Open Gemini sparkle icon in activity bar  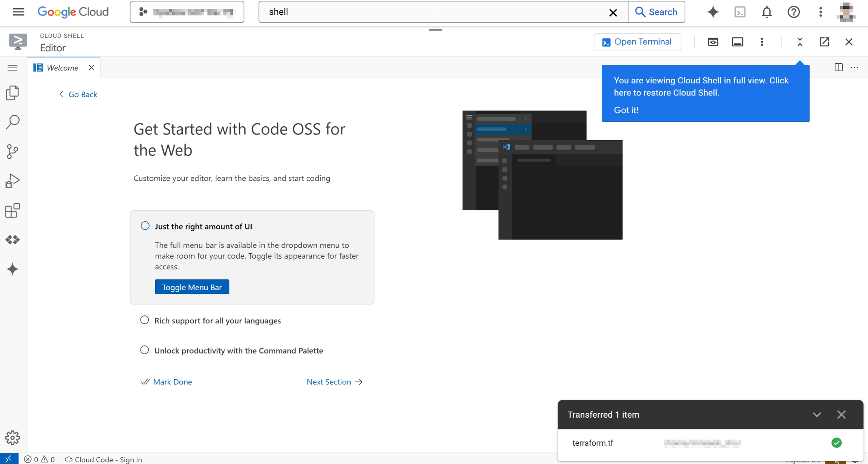[12, 269]
